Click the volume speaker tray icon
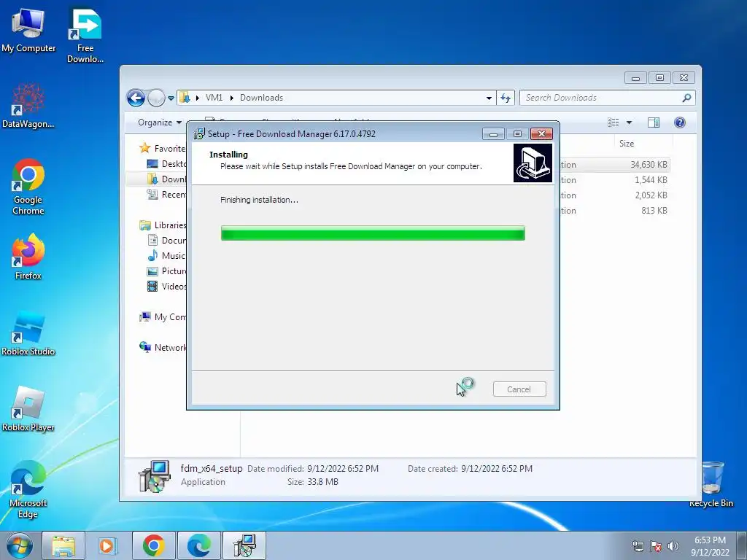Viewport: 747px width, 560px height. (x=673, y=546)
